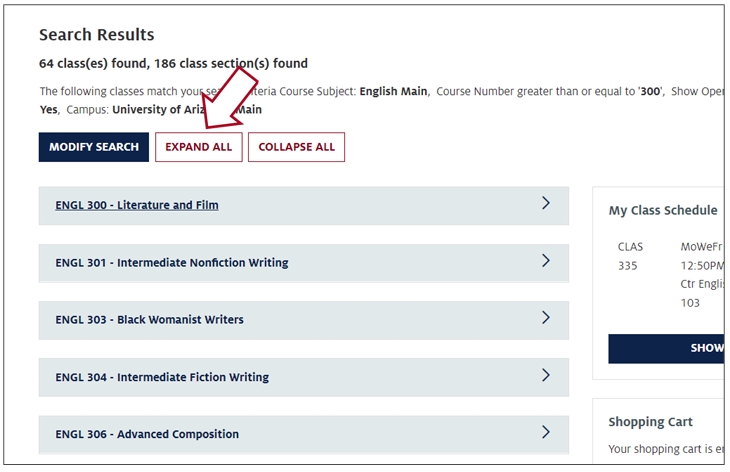Screen dimensions: 730x472
Task: Expand ENGL 300 row chevron arrow
Action: [546, 203]
